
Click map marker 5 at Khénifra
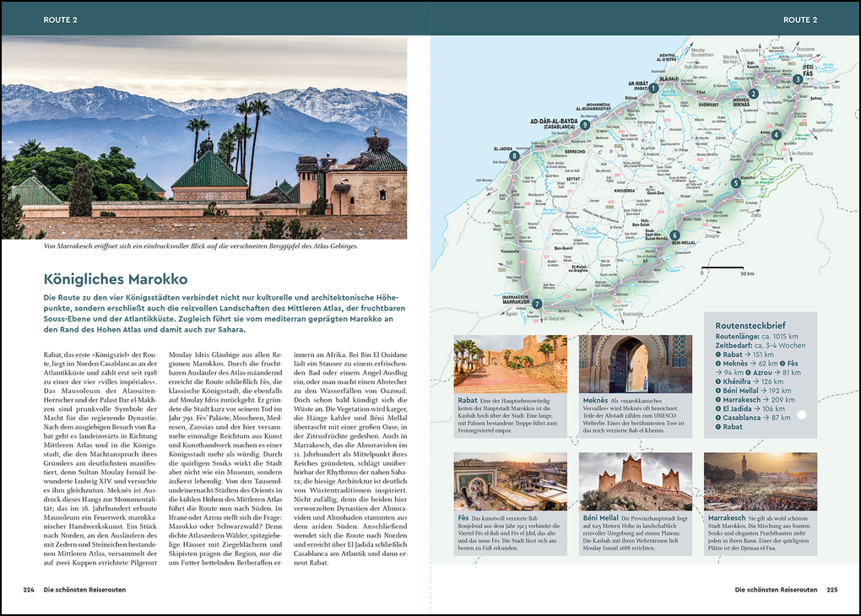pyautogui.click(x=736, y=182)
